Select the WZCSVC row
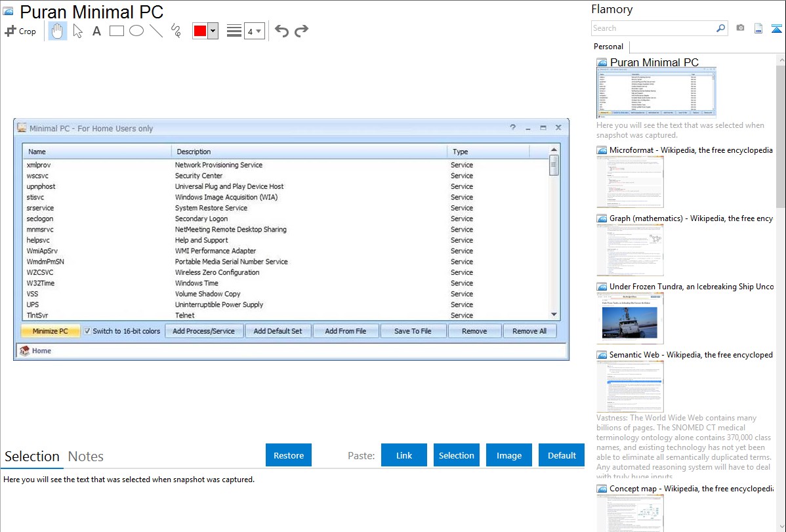 coord(285,272)
